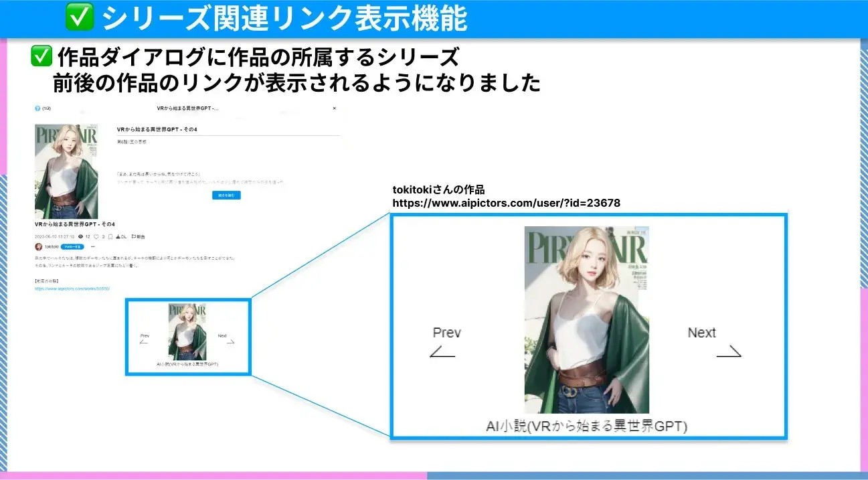The width and height of the screenshot is (868, 480).
Task: Click the large Next arrow in enlarged panel
Action: [729, 351]
